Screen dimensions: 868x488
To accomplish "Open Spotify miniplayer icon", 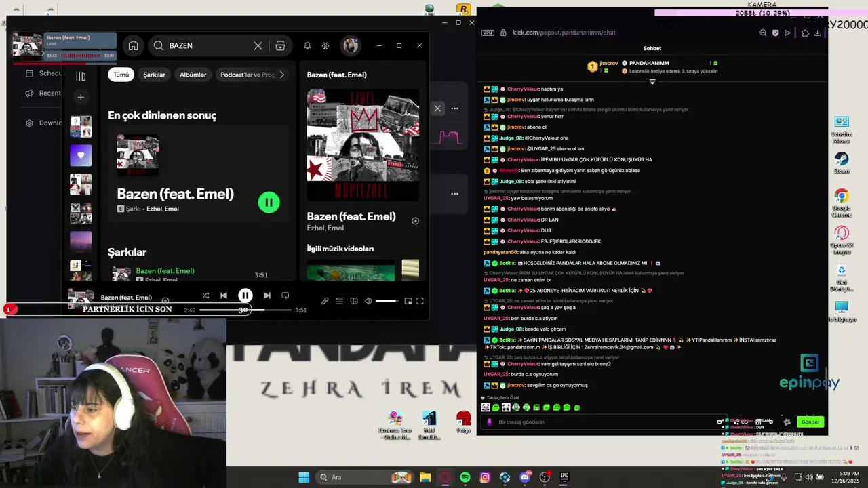I will point(408,301).
